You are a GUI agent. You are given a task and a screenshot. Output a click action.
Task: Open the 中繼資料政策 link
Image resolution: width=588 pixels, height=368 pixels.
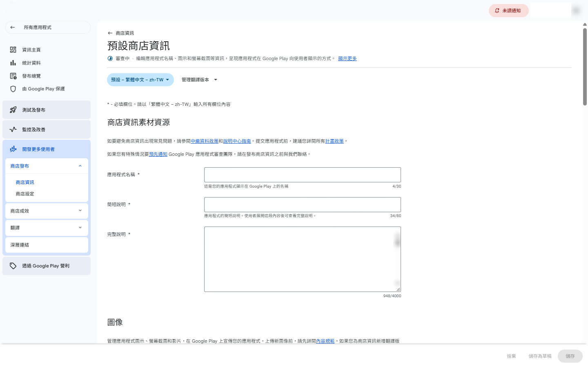tap(205, 141)
